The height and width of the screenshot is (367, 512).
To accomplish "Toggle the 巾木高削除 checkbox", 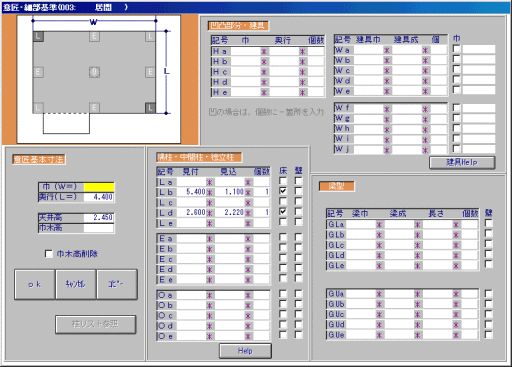I will point(49,254).
